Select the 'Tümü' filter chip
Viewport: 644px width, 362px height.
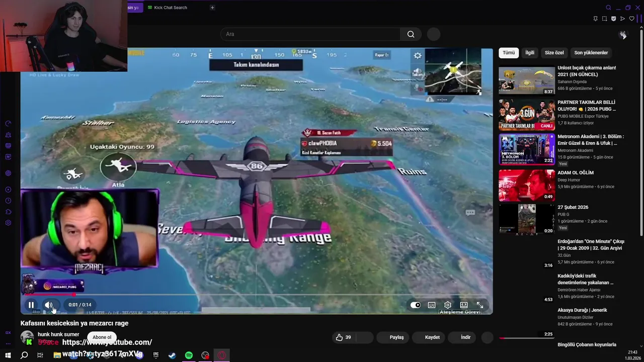(509, 53)
